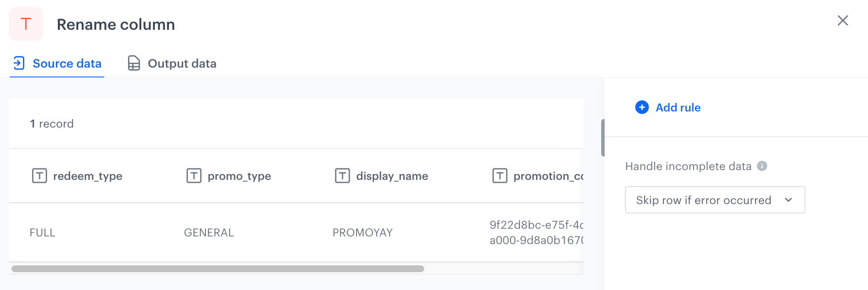Click the PROMOYAY cell value

pos(363,233)
